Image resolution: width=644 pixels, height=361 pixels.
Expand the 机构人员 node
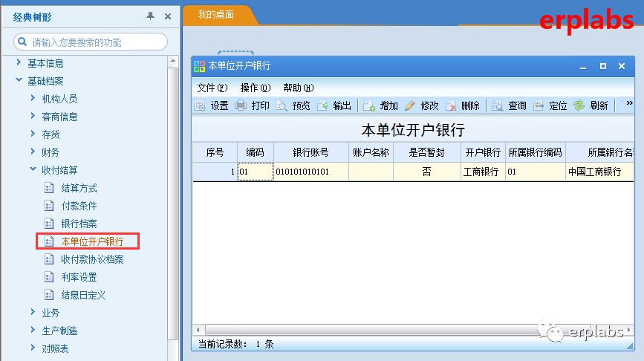point(33,98)
